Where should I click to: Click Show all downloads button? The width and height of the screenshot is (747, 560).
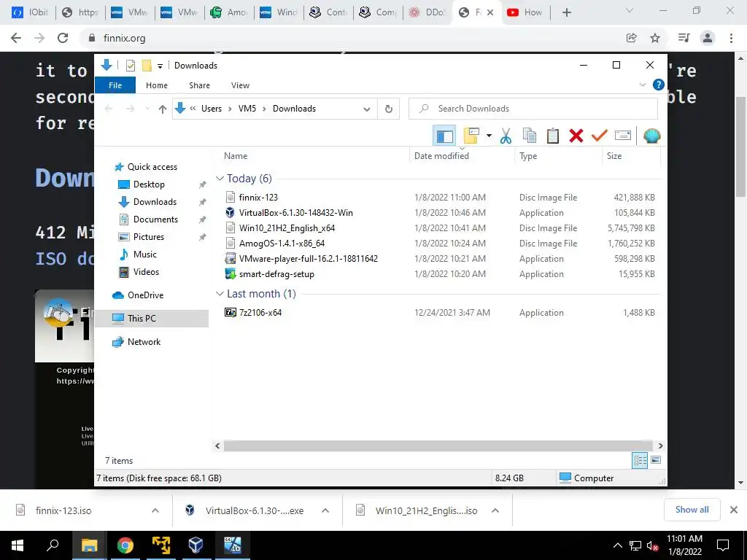[692, 510]
